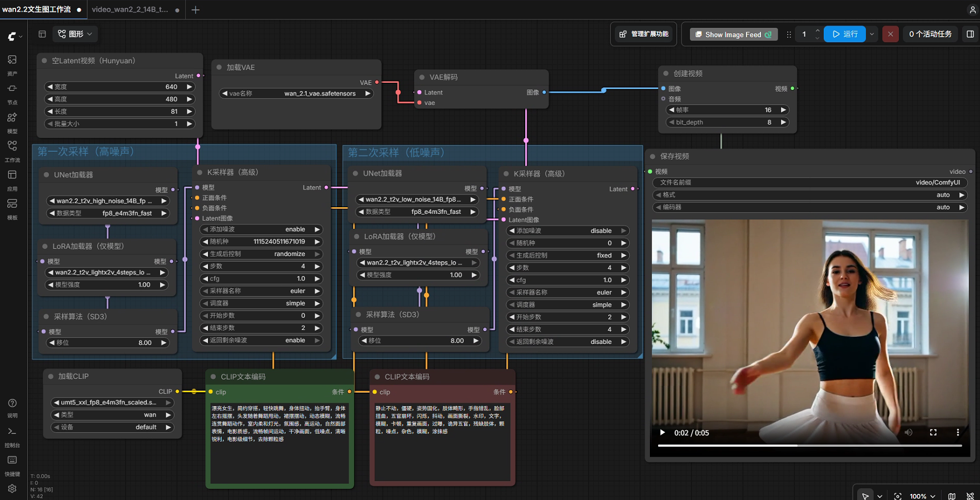The height and width of the screenshot is (500, 980).
Task: Enter fullscreen on the video preview
Action: point(933,432)
